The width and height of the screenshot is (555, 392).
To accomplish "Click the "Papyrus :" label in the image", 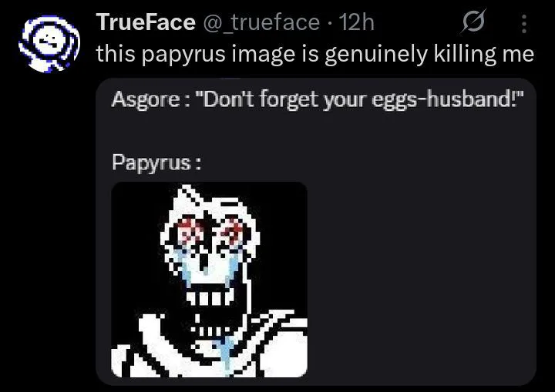I will tap(156, 163).
